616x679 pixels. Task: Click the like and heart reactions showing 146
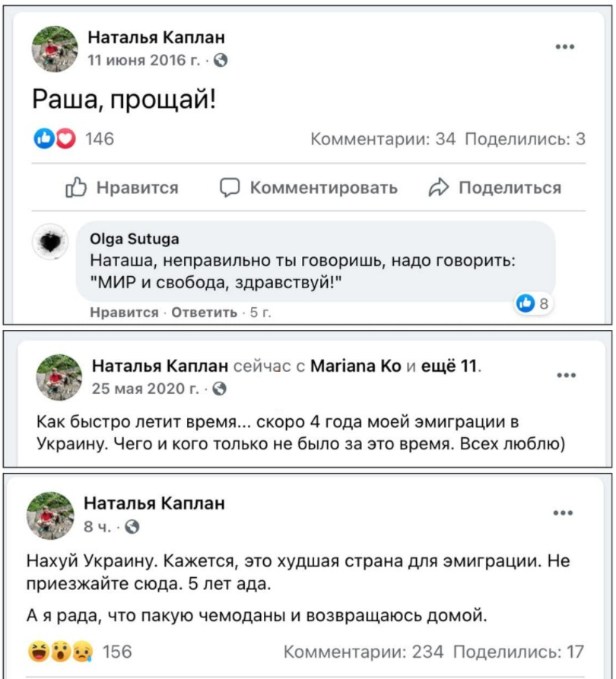pyautogui.click(x=74, y=139)
